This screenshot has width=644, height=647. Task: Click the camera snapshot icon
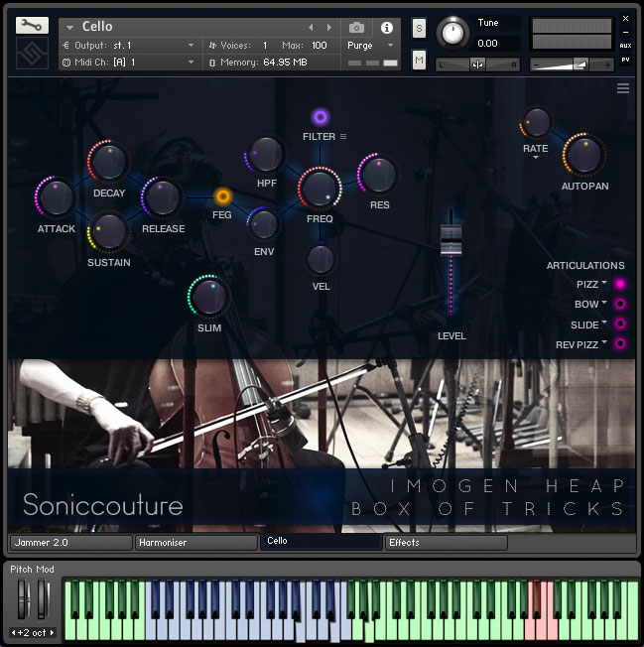coord(357,28)
